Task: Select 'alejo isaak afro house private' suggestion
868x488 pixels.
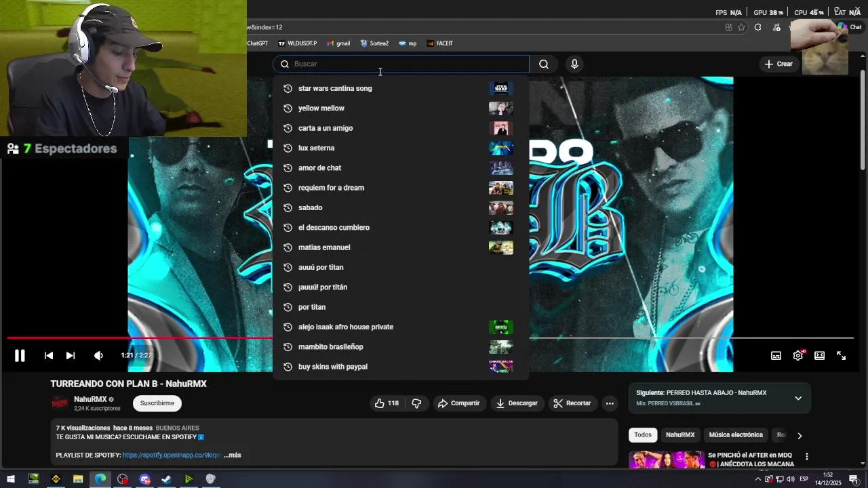Action: (x=401, y=327)
